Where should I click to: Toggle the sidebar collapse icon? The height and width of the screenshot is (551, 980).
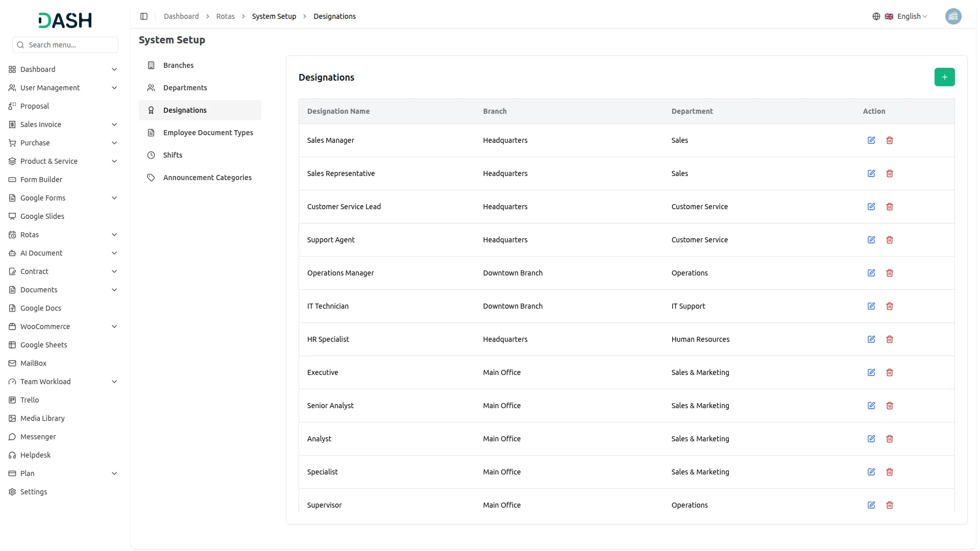tap(144, 16)
